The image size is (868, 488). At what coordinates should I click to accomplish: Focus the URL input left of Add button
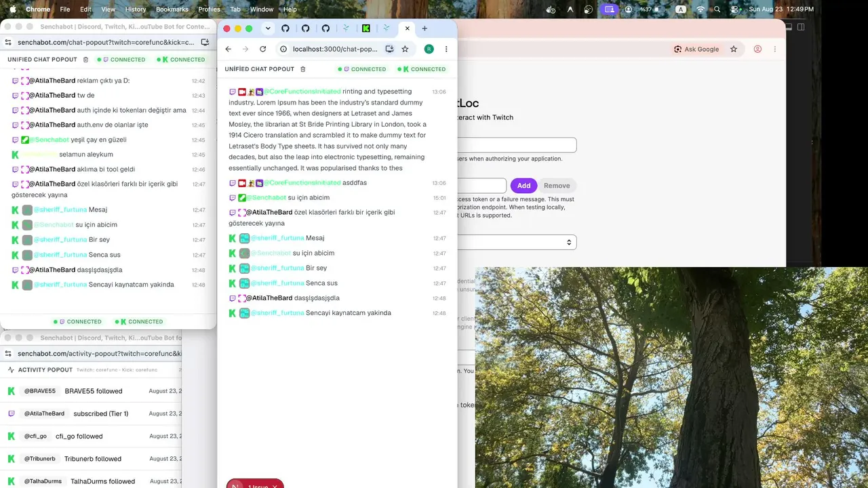pyautogui.click(x=482, y=186)
